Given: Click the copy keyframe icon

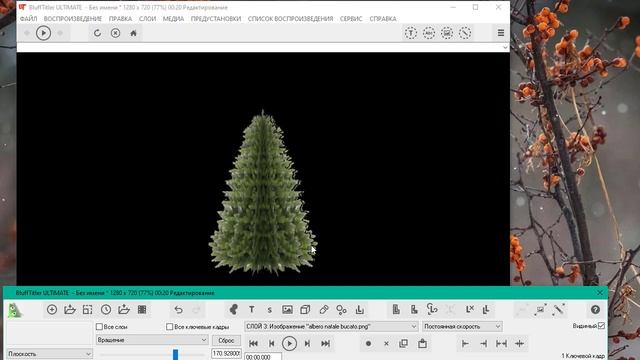Looking at the screenshot, I should pyautogui.click(x=404, y=344).
